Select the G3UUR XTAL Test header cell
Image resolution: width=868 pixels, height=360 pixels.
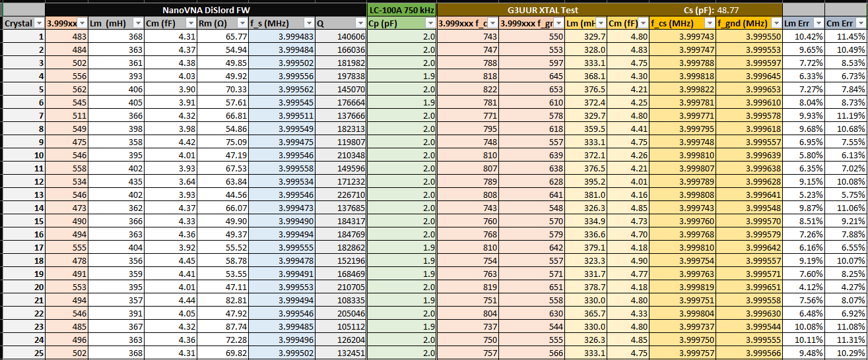click(543, 10)
